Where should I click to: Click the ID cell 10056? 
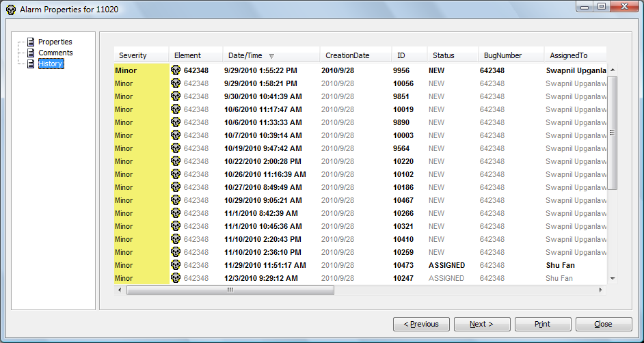pyautogui.click(x=403, y=83)
